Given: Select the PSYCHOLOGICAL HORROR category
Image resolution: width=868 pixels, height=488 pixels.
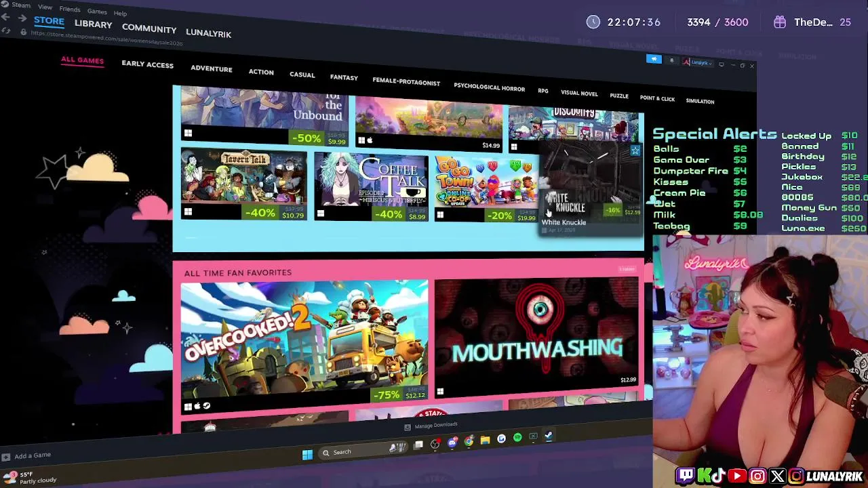Looking at the screenshot, I should (x=489, y=87).
